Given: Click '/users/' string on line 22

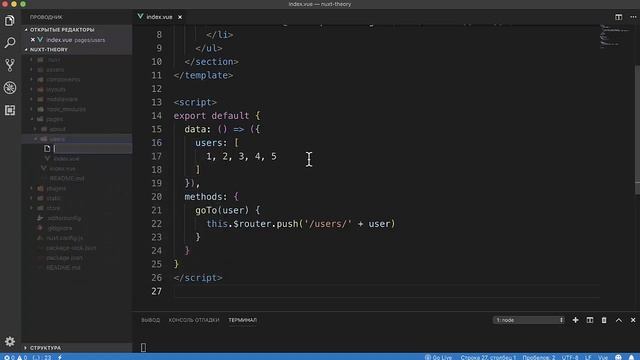Looking at the screenshot, I should click(x=328, y=224).
